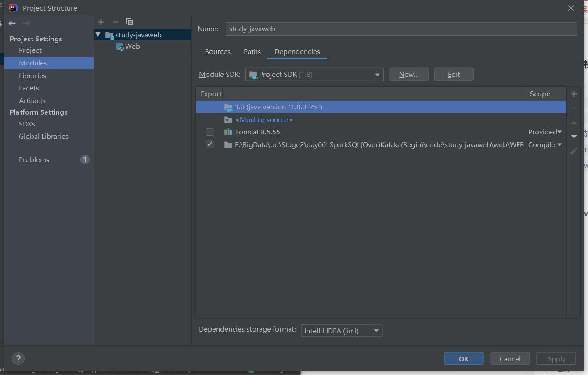Click the study-javaweb module folder icon
The width and height of the screenshot is (588, 375).
(109, 35)
